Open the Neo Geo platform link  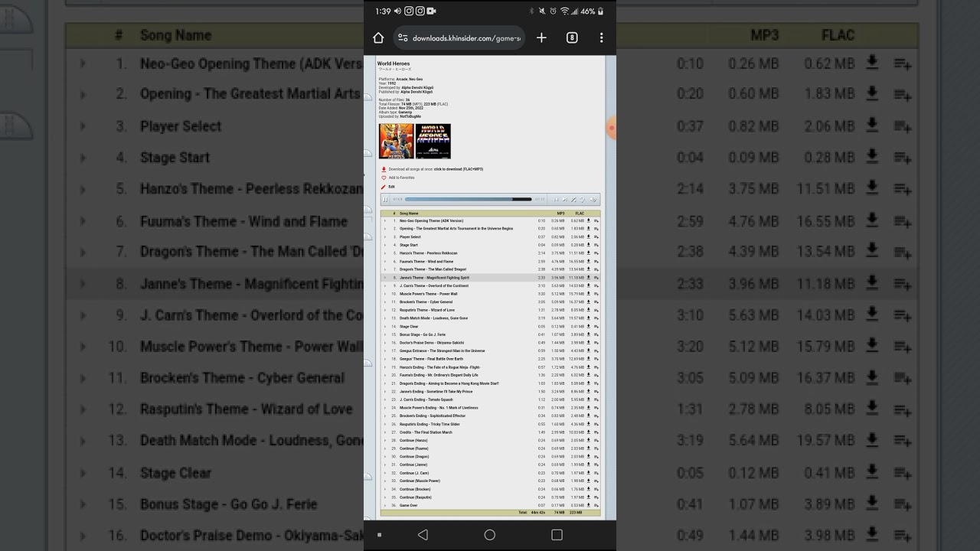[x=416, y=79]
